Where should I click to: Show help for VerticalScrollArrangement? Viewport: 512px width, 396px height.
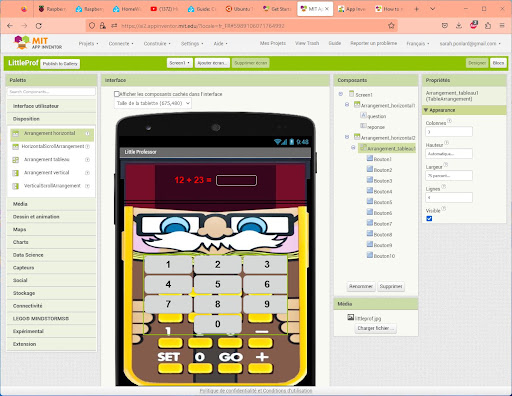click(87, 186)
